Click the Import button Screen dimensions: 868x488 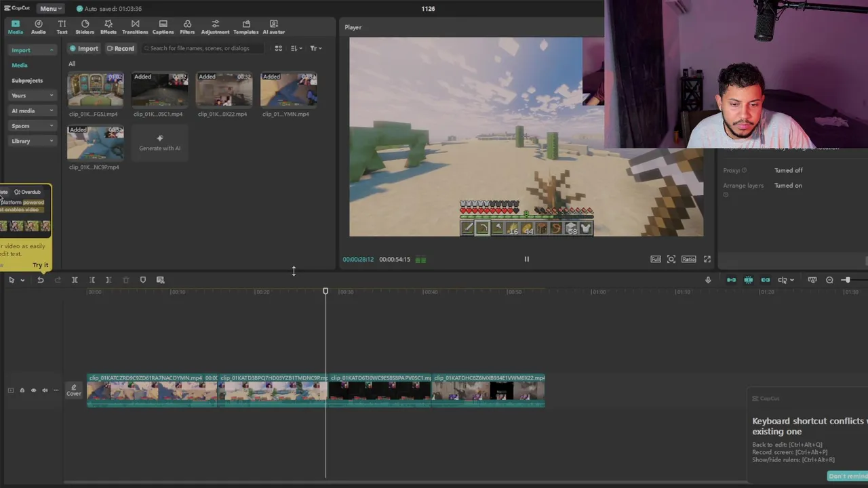pyautogui.click(x=84, y=48)
